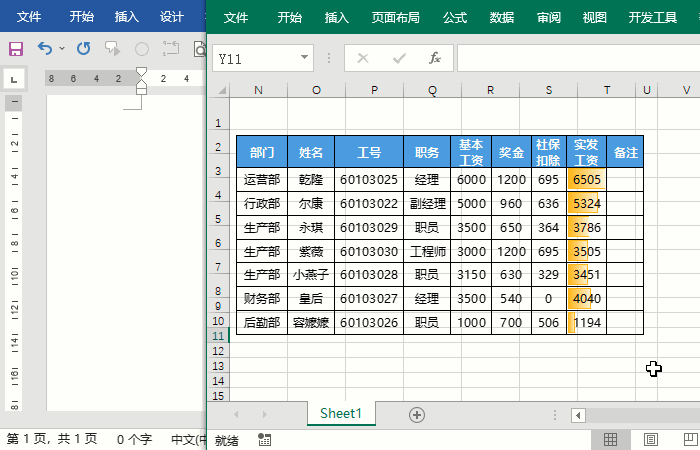Click the 财务部 department cell
The image size is (700, 450).
click(262, 298)
